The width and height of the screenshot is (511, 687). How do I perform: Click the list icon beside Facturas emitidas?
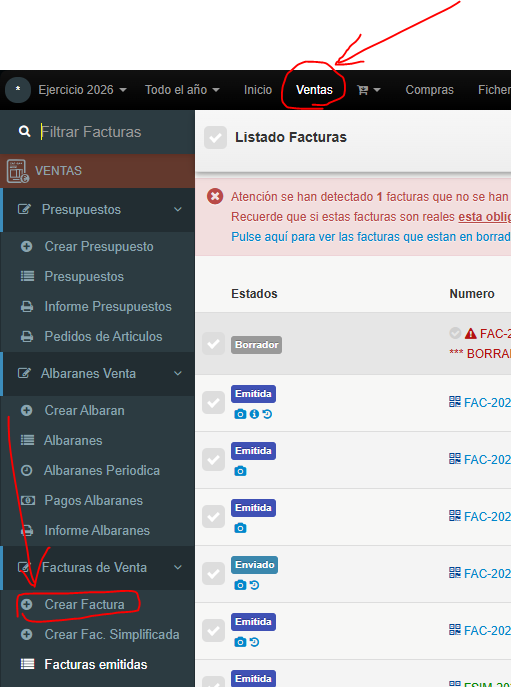click(27, 664)
